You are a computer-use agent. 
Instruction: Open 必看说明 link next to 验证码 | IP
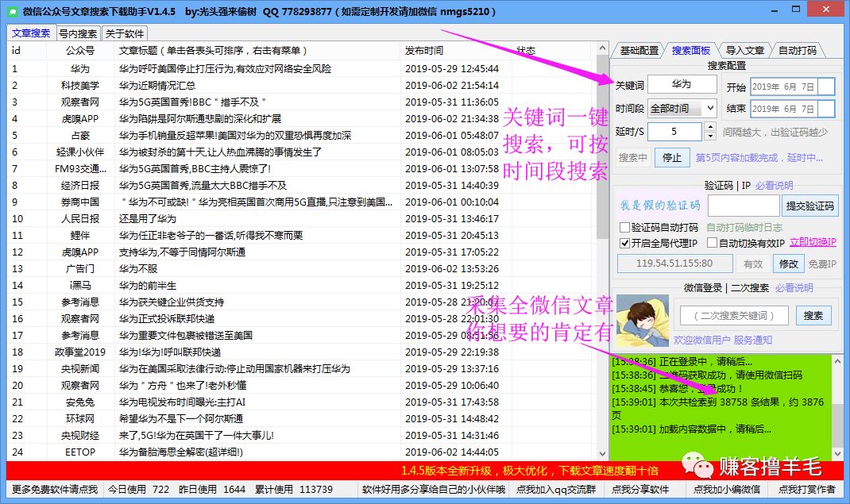pyautogui.click(x=774, y=186)
